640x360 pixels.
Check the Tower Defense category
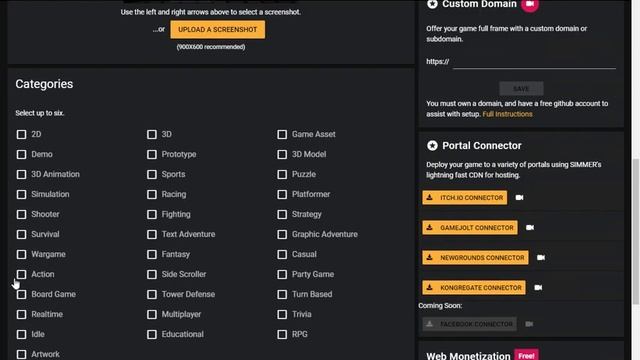(x=152, y=294)
